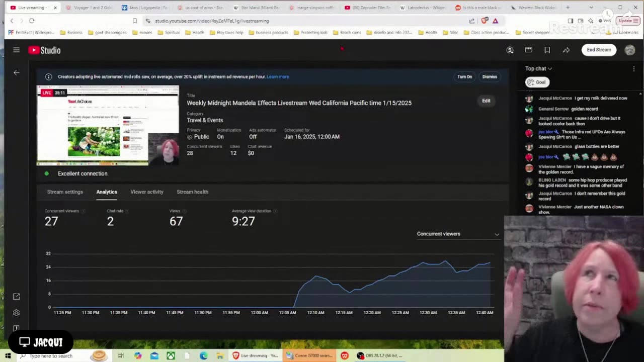The height and width of the screenshot is (362, 644).
Task: Click the browser reload button
Action: 32,21
